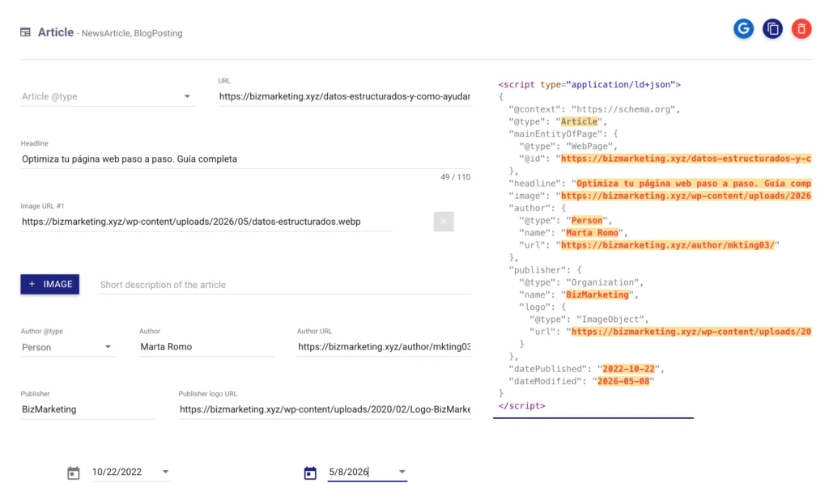Edit the Publisher logo URL field
Image resolution: width=829 pixels, height=504 pixels.
point(325,409)
